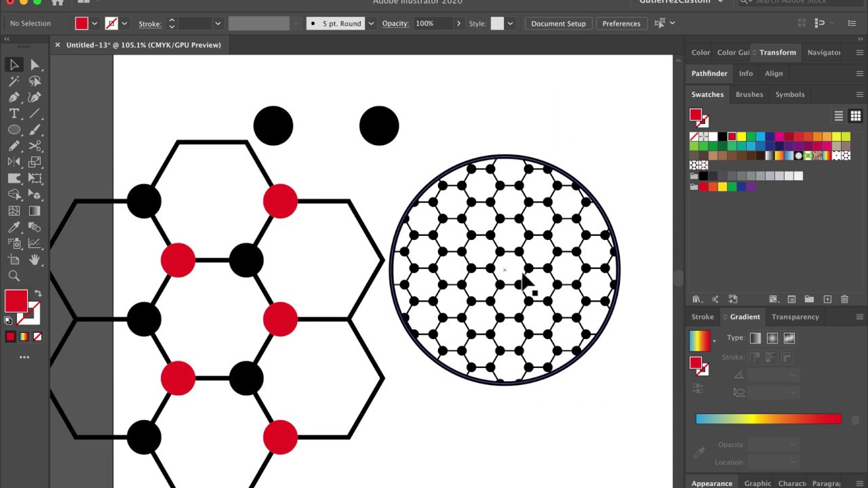Click the Opacity 100% input field
The width and height of the screenshot is (868, 488).
(433, 24)
